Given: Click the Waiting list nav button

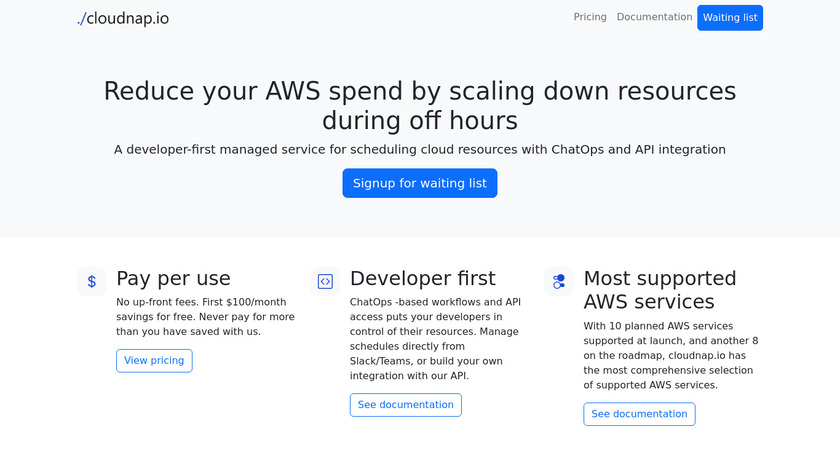Looking at the screenshot, I should pyautogui.click(x=730, y=18).
